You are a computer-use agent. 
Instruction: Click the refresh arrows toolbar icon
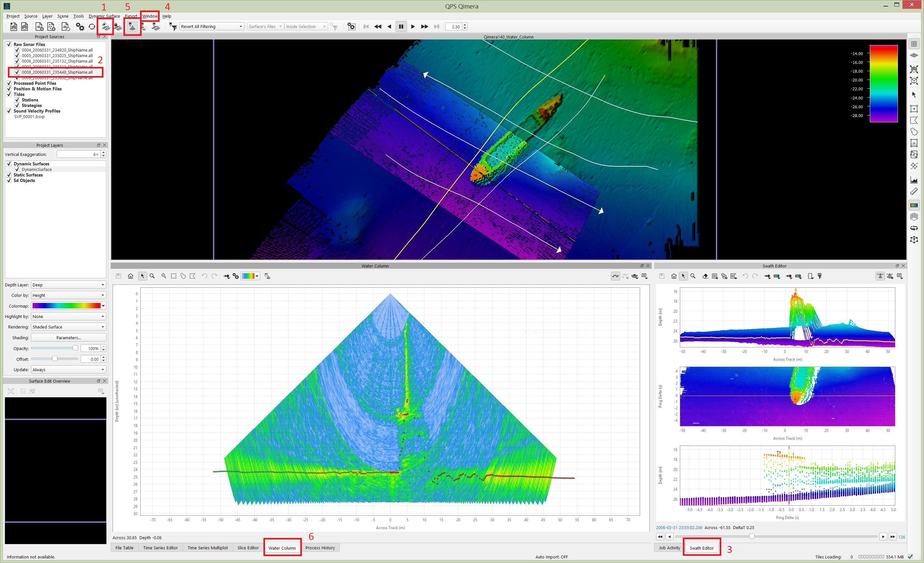(92, 27)
